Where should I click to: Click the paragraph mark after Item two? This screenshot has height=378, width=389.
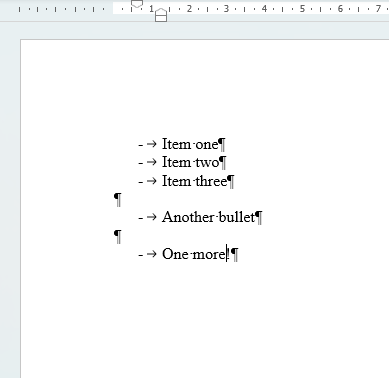(x=223, y=163)
